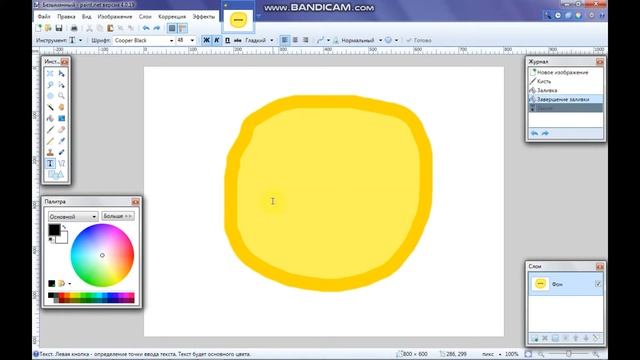
Task: Open the Вид menu
Action: [x=87, y=17]
